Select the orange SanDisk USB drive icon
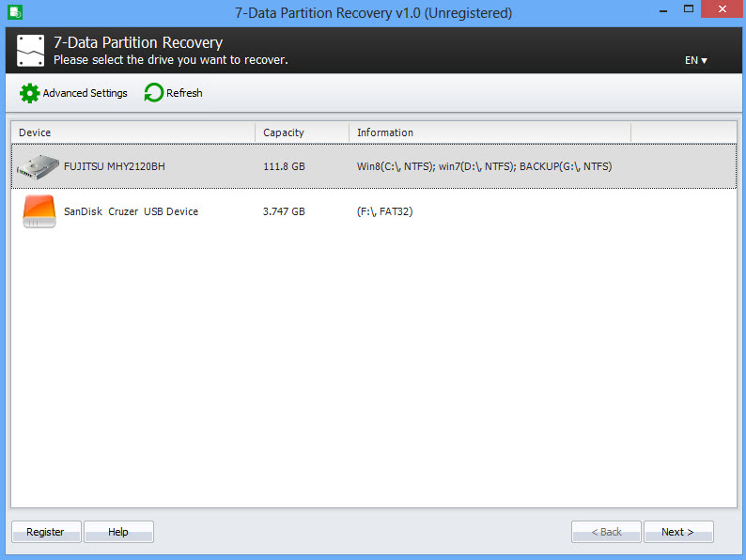Viewport: 746px width, 560px height. (39, 211)
